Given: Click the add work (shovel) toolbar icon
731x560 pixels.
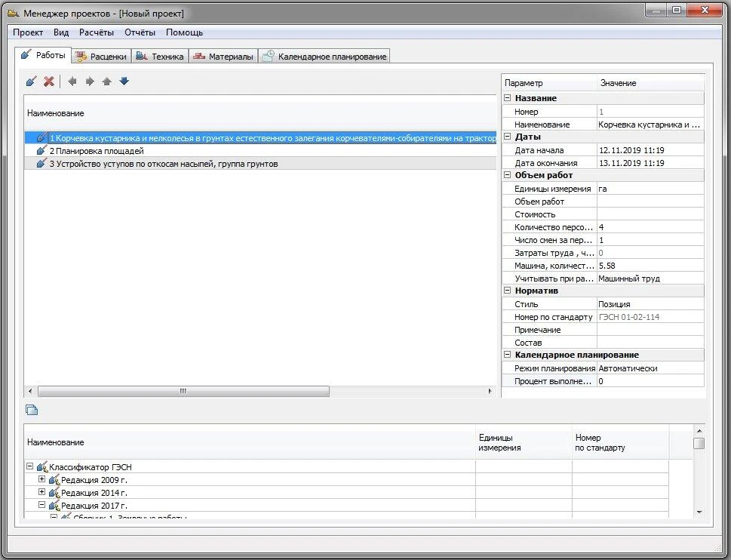Looking at the screenshot, I should tap(31, 82).
